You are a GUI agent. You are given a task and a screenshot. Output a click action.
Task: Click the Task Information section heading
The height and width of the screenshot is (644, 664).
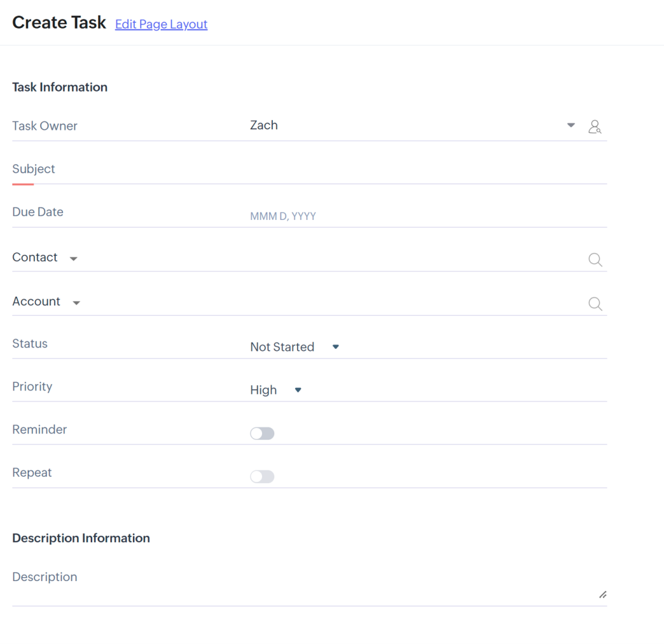pos(60,87)
